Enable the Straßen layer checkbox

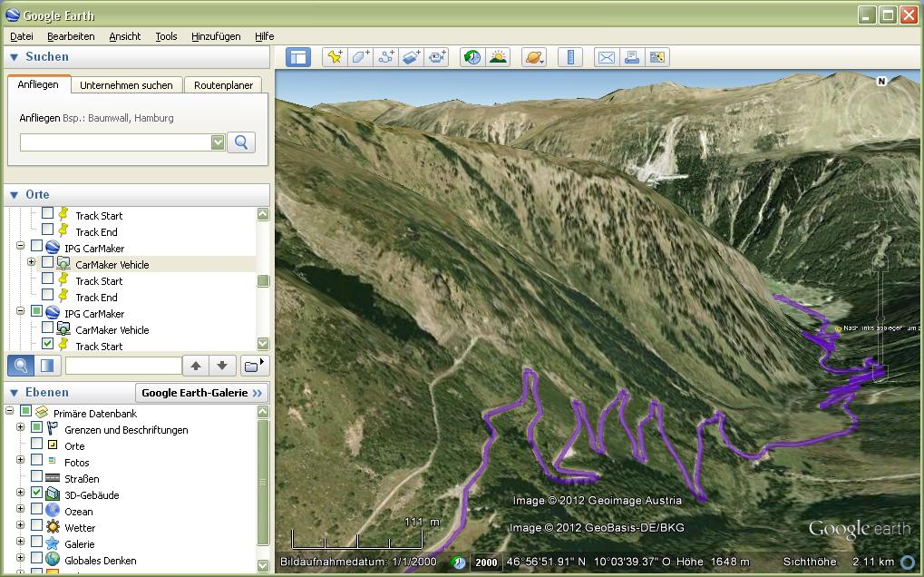(x=36, y=476)
